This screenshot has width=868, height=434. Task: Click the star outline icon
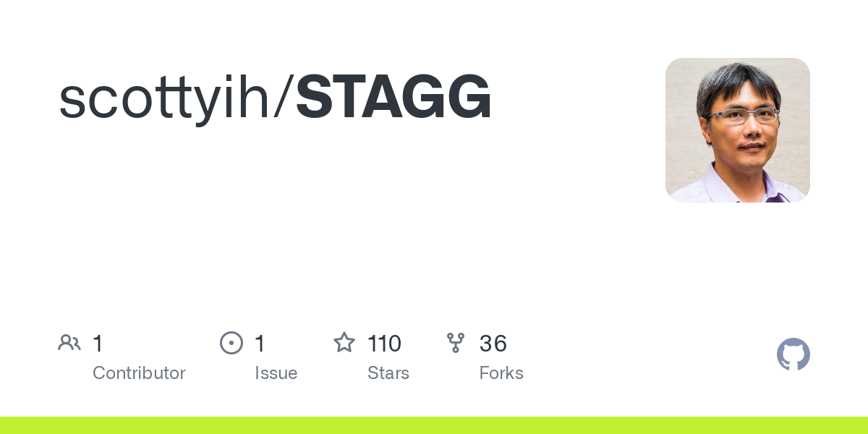pyautogui.click(x=344, y=343)
